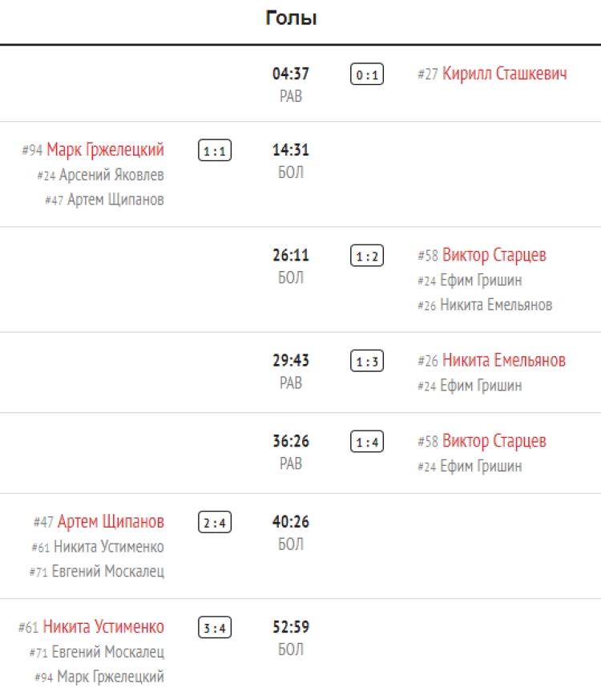Open Никита Емельянов, scorer of the 29:43 goal
The width and height of the screenshot is (601, 700).
(x=503, y=360)
